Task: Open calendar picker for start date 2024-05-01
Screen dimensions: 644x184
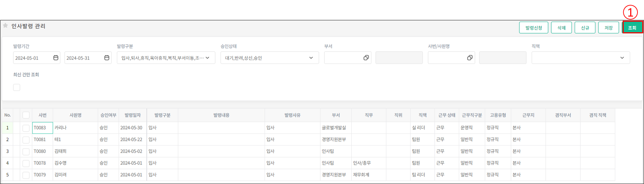Action: (56, 58)
